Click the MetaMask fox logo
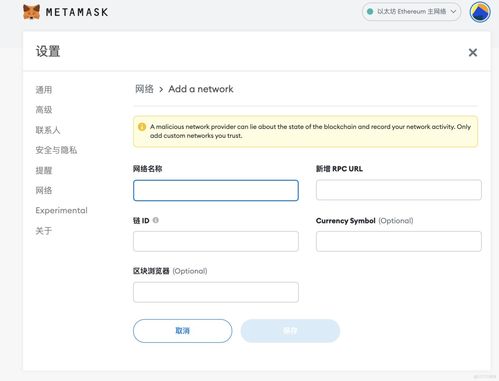The height and width of the screenshot is (381, 499). pyautogui.click(x=32, y=12)
